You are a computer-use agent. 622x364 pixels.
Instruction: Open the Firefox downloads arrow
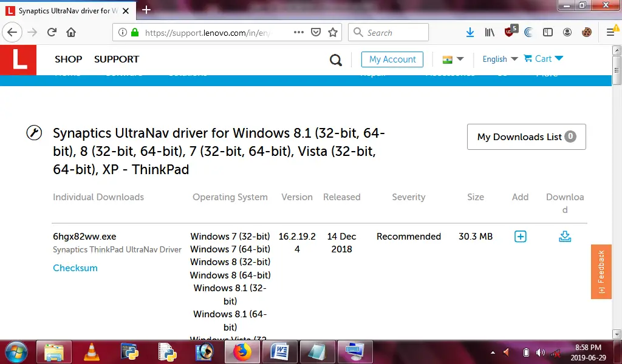[470, 33]
